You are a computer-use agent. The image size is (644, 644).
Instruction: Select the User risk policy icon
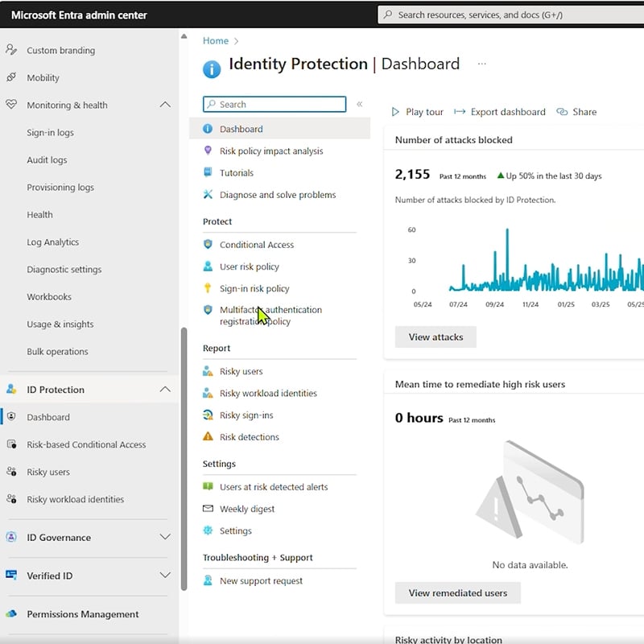click(208, 266)
